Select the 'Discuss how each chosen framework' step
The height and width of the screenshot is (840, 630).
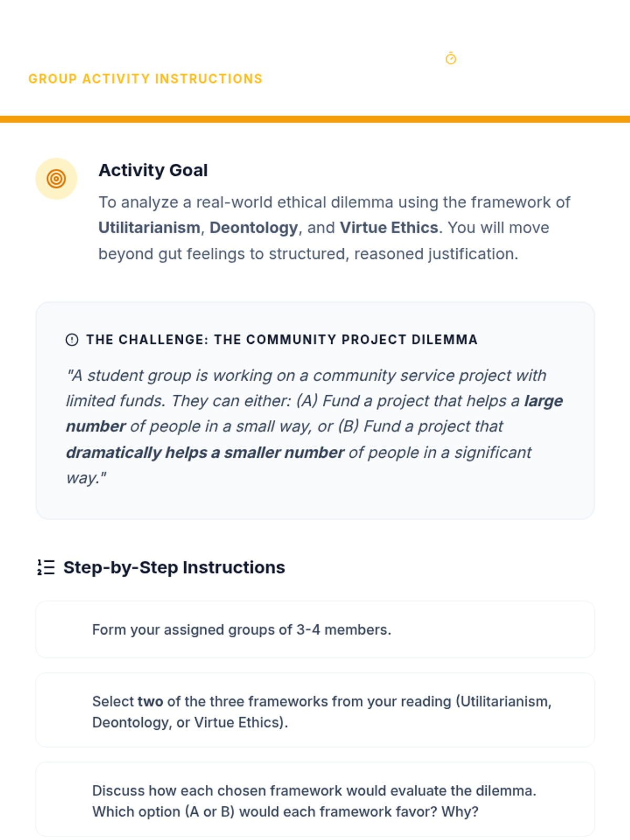[315, 799]
